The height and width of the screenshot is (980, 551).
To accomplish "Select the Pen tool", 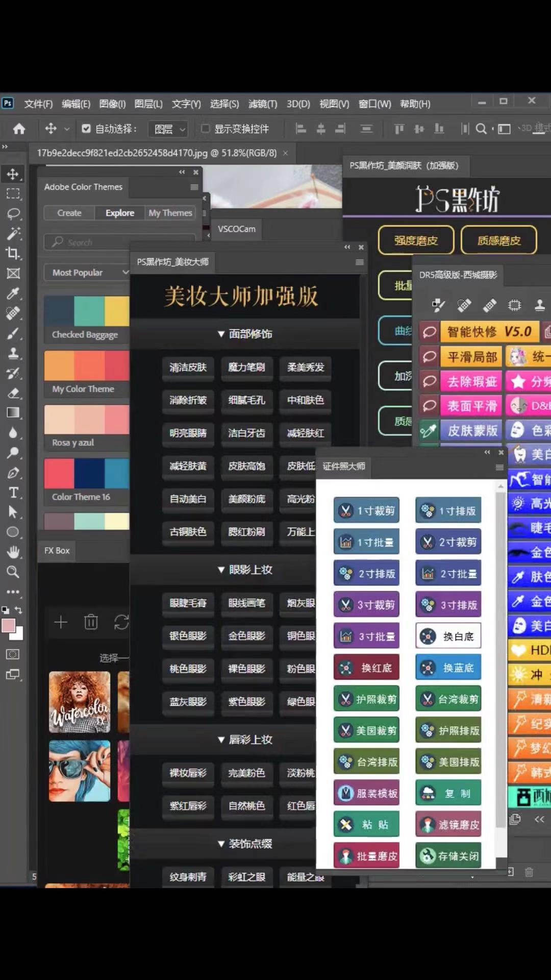I will pyautogui.click(x=13, y=473).
